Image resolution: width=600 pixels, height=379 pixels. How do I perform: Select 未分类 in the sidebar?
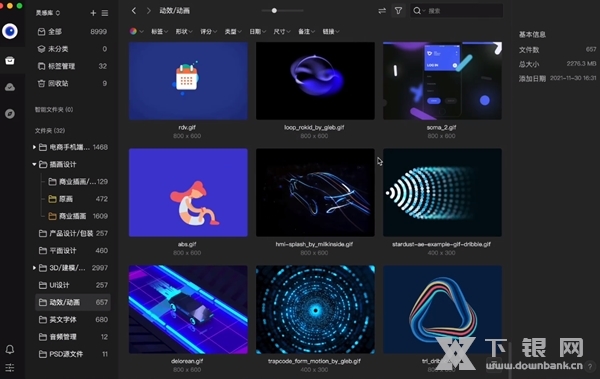[72, 49]
